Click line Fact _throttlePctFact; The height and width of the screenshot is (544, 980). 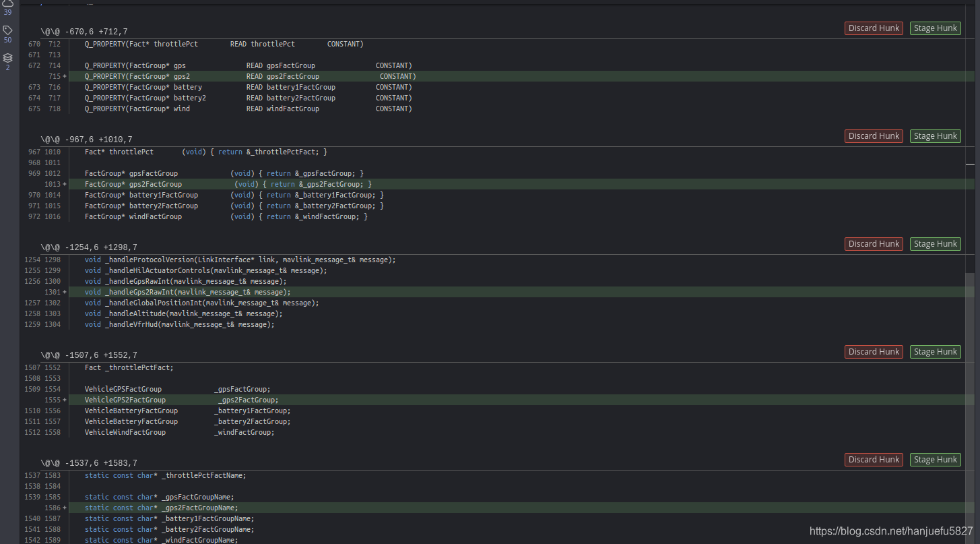tap(129, 367)
